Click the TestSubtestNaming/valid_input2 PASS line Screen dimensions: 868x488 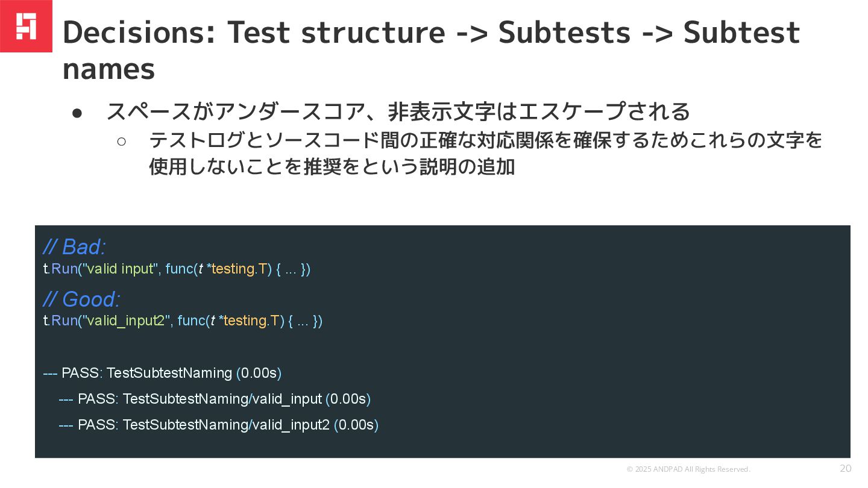click(x=218, y=425)
